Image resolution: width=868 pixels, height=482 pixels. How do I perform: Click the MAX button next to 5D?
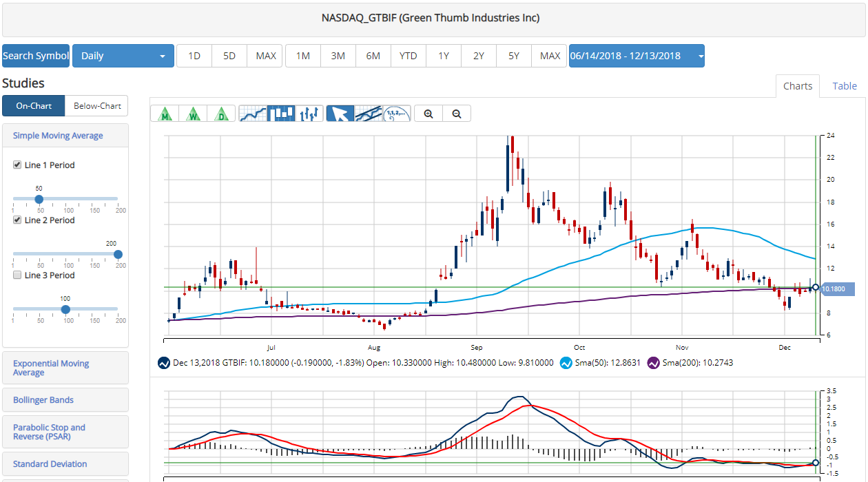[x=266, y=56]
